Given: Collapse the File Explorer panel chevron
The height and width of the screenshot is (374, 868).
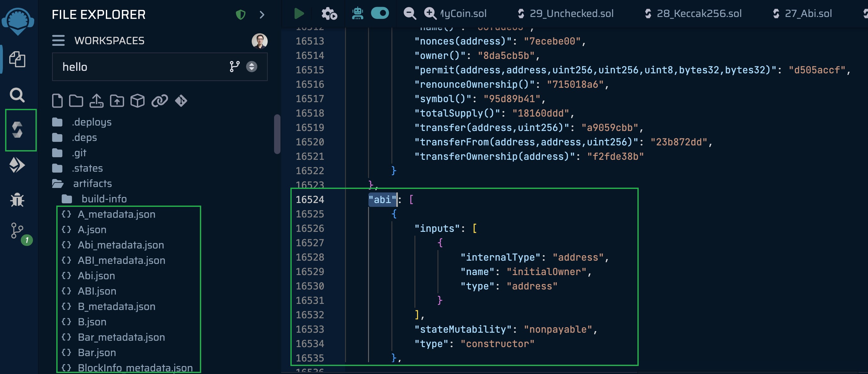Looking at the screenshot, I should [x=262, y=15].
